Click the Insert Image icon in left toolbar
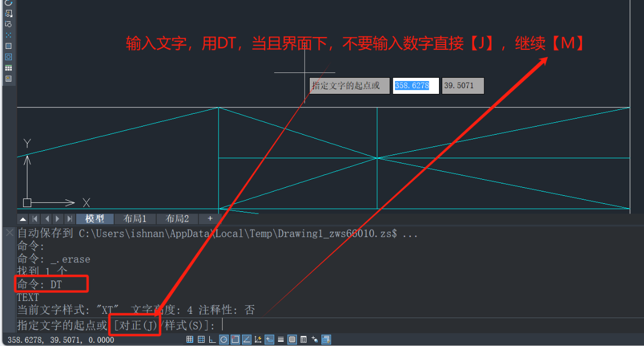 [8, 79]
